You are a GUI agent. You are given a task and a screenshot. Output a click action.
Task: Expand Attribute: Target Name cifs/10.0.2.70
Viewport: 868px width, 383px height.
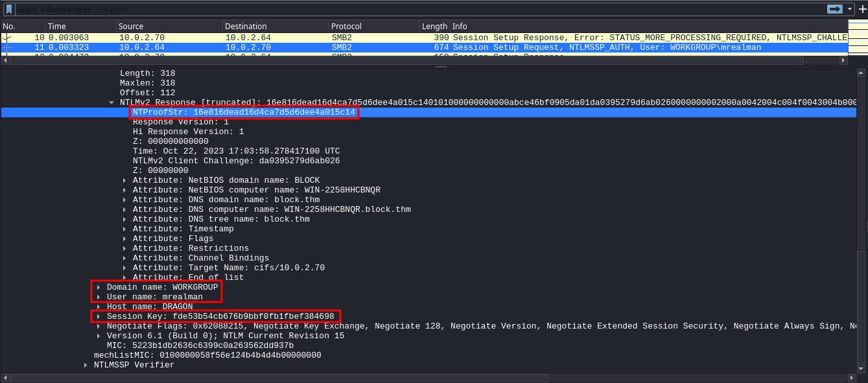coord(125,268)
